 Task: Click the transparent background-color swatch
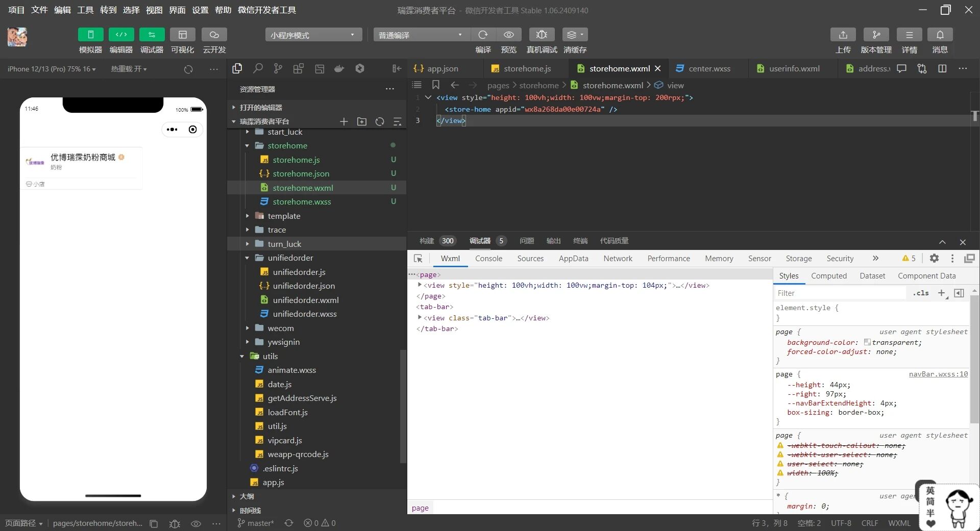867,342
